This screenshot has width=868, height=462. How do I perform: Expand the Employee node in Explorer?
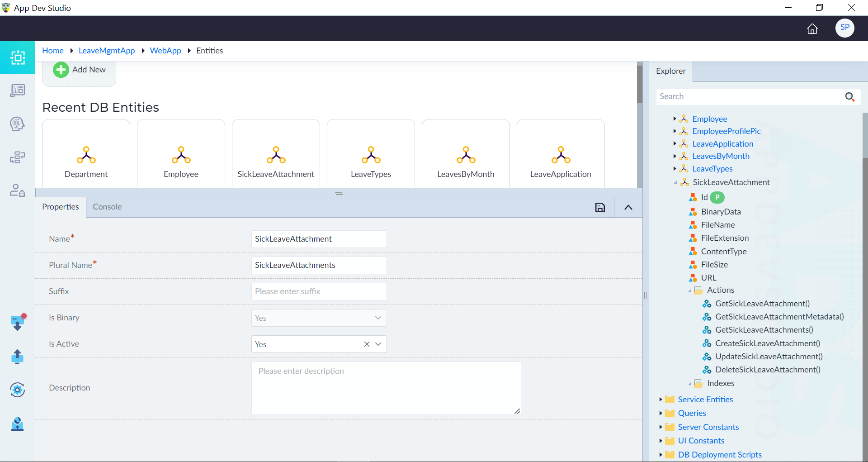tap(675, 119)
